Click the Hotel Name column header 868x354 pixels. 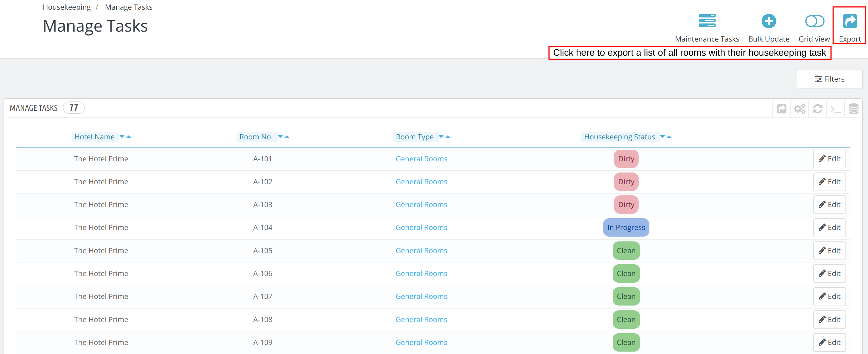click(94, 137)
